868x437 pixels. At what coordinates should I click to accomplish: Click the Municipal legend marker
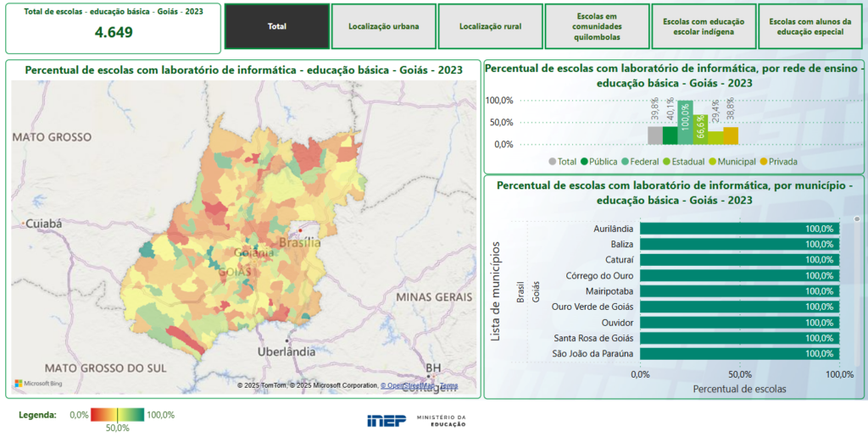click(x=712, y=162)
